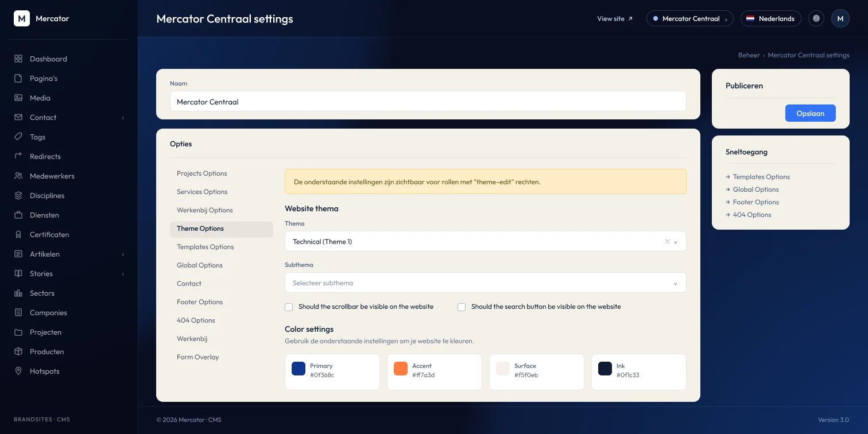Viewport: 868px width, 434px height.
Task: Click the Contact envelope icon
Action: click(18, 117)
